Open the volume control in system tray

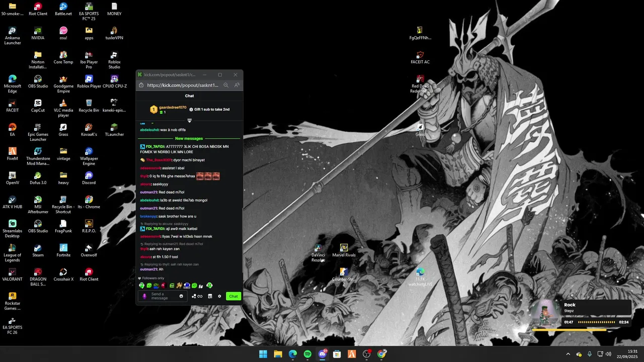click(x=609, y=354)
